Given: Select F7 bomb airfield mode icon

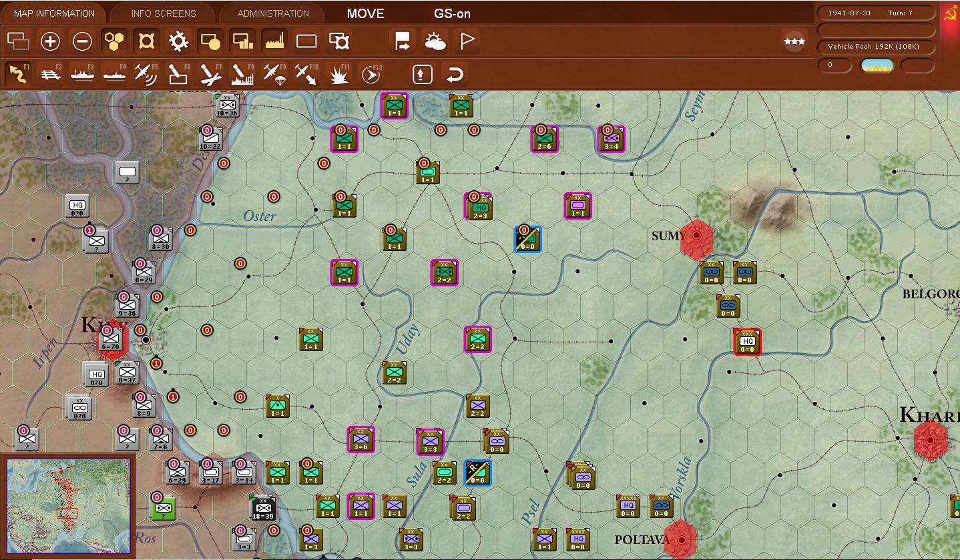Looking at the screenshot, I should [x=210, y=73].
